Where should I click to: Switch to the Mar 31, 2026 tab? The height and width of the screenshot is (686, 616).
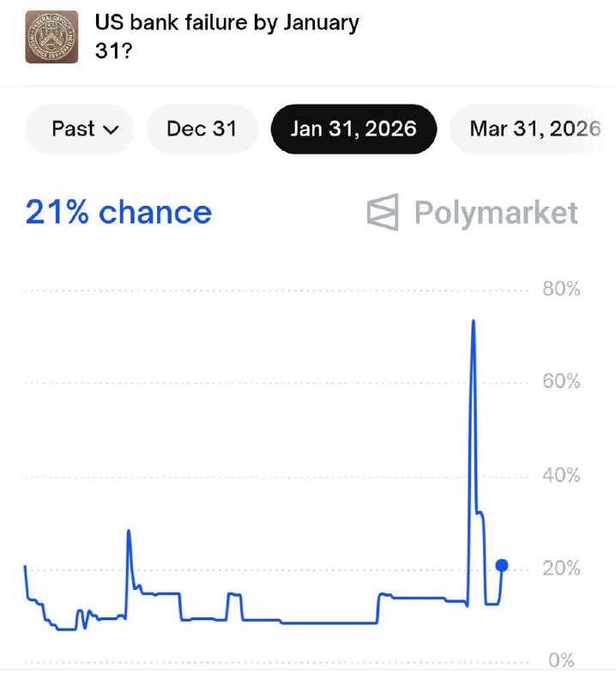(x=534, y=129)
